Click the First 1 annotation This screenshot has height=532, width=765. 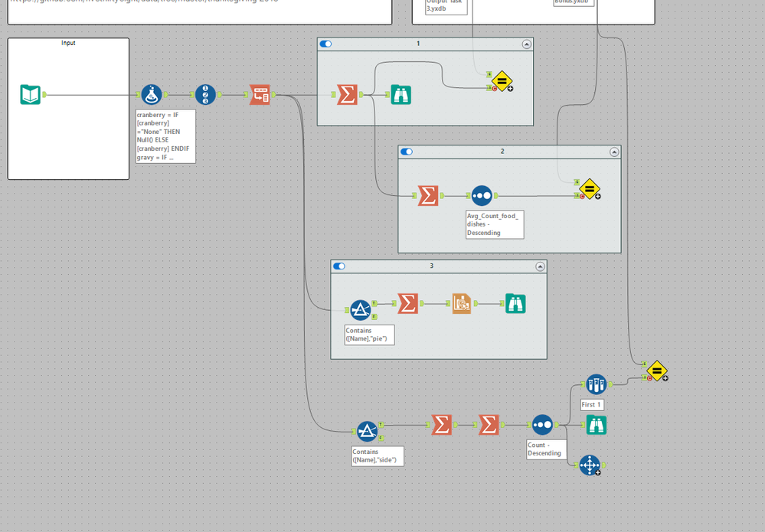pyautogui.click(x=592, y=405)
